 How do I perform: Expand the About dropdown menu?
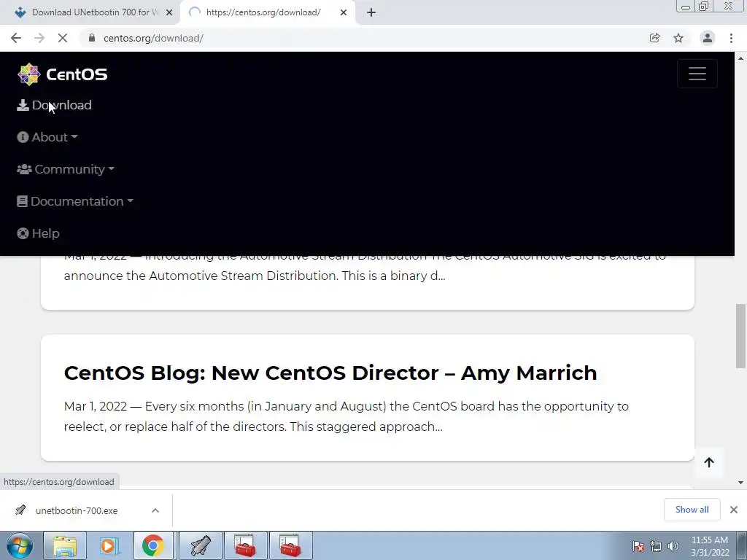coord(47,137)
